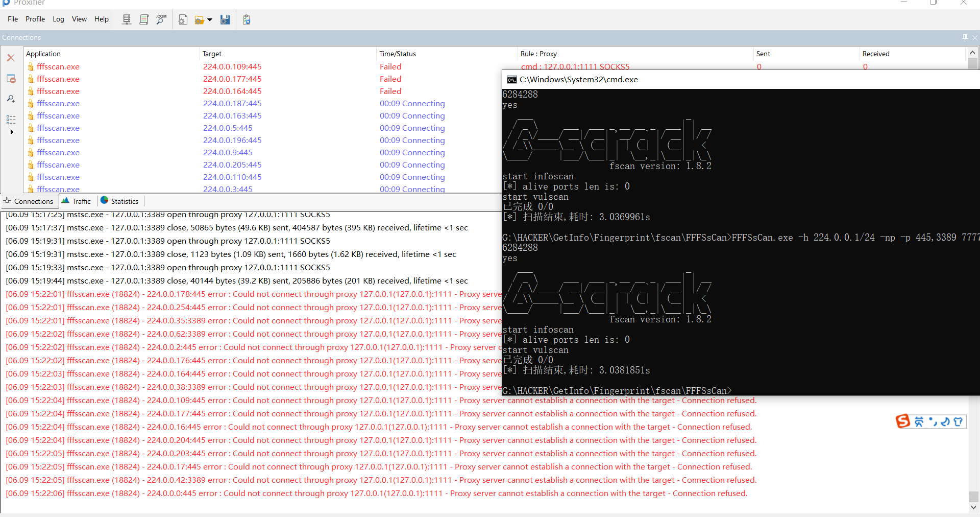Click lock icon of 224.0.0.196:445 row

[x=31, y=140]
